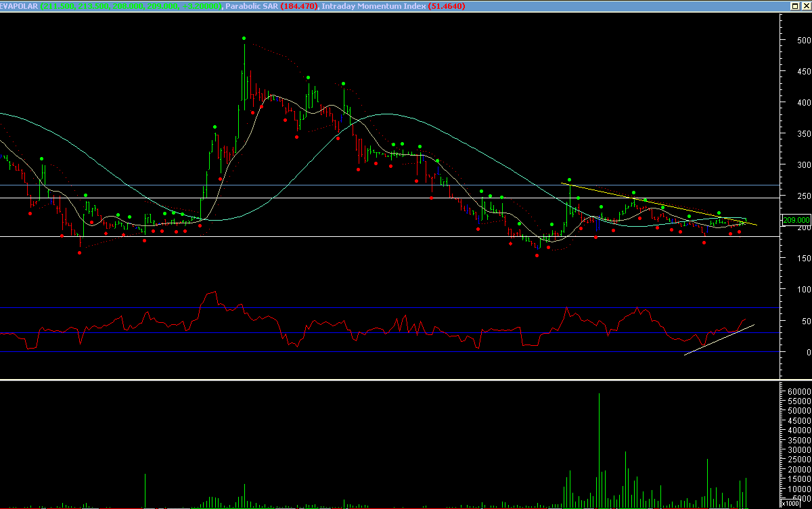Image resolution: width=812 pixels, height=509 pixels.
Task: Select the white rising trendline on momentum indicator
Action: pyautogui.click(x=719, y=340)
